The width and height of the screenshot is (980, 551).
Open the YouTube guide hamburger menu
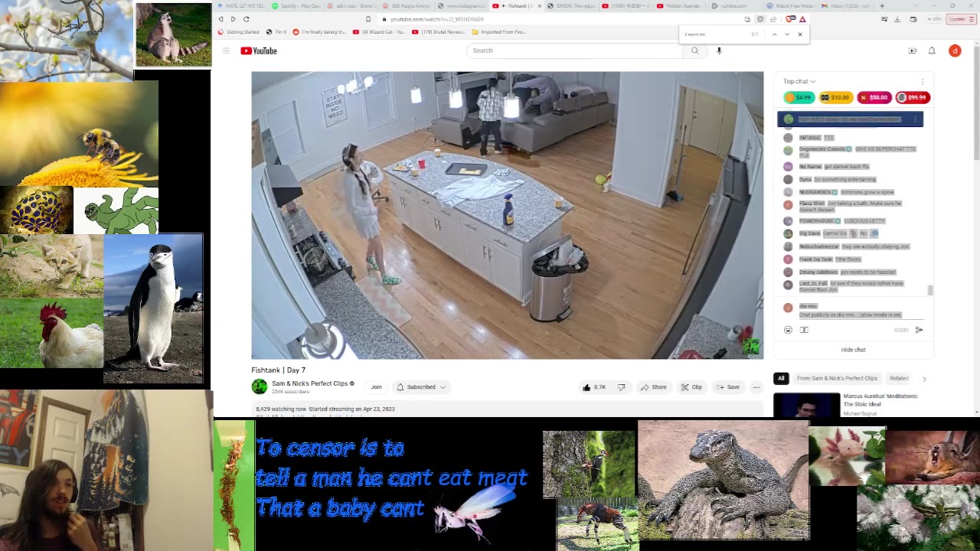[x=226, y=51]
